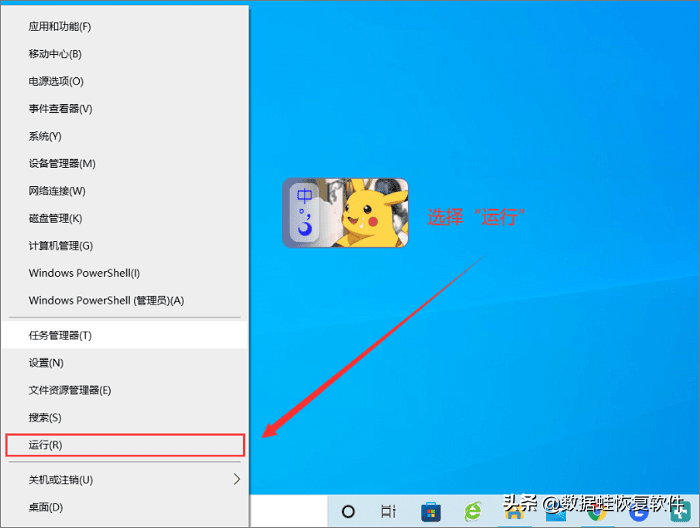Launch 事件查看器(V)

[x=125, y=109]
